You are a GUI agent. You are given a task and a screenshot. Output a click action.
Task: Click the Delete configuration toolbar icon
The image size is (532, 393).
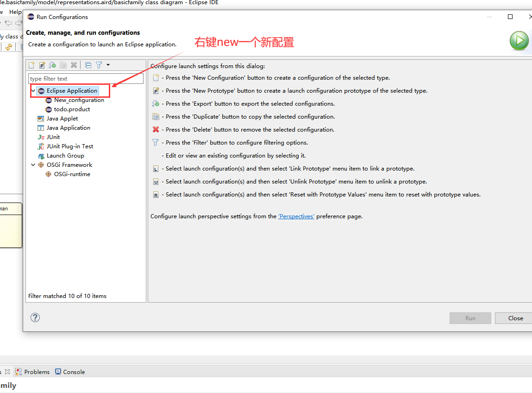tap(74, 65)
